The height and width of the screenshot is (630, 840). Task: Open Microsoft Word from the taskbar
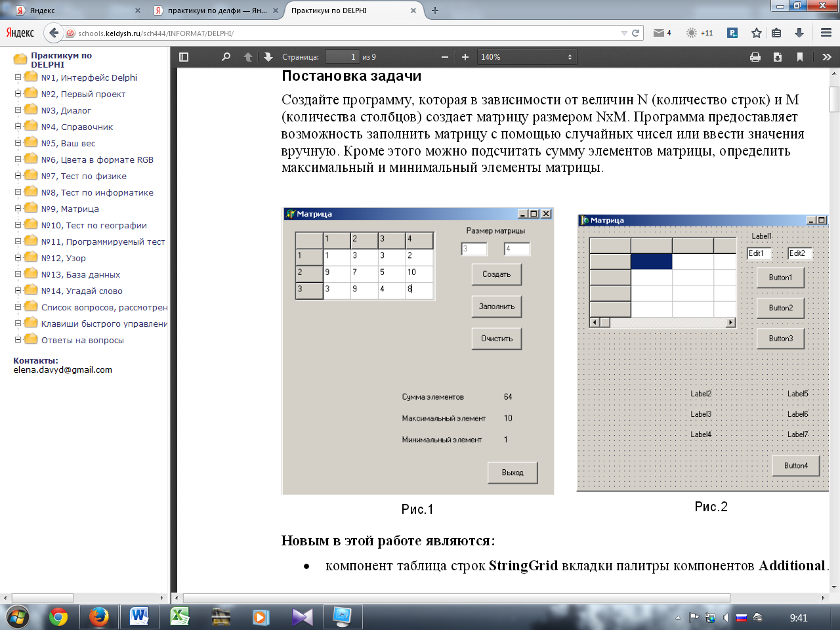pyautogui.click(x=139, y=618)
